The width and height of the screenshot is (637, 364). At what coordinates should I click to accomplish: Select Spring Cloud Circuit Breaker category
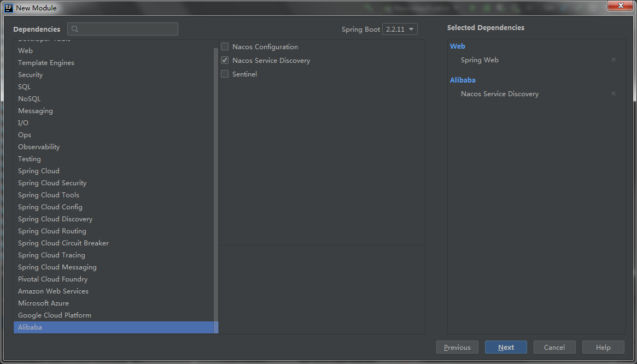point(114,243)
